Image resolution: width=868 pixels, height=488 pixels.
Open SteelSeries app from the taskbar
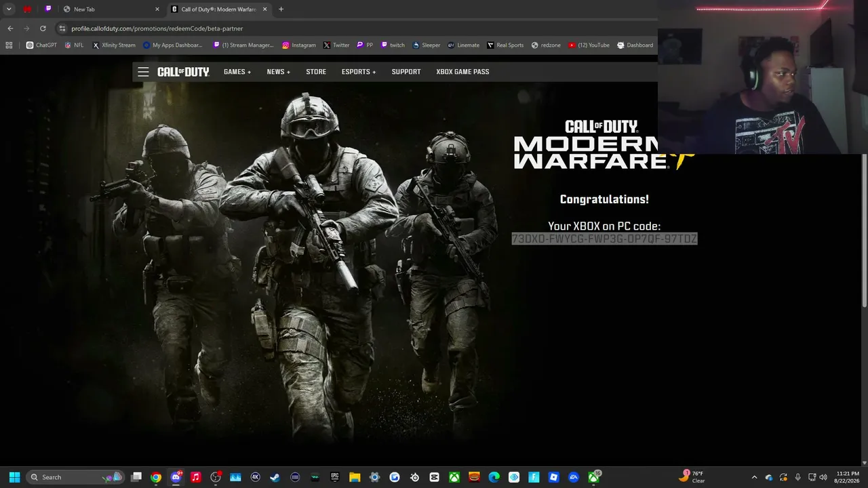pyautogui.click(x=414, y=477)
